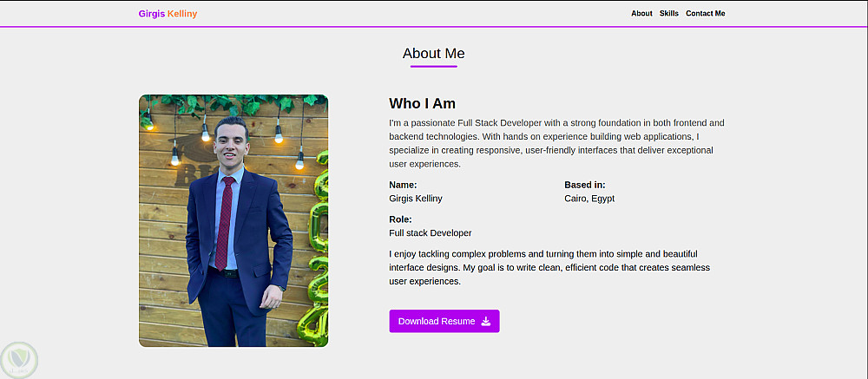Click the "About Me" section heading
The width and height of the screenshot is (868, 379).
(x=434, y=54)
